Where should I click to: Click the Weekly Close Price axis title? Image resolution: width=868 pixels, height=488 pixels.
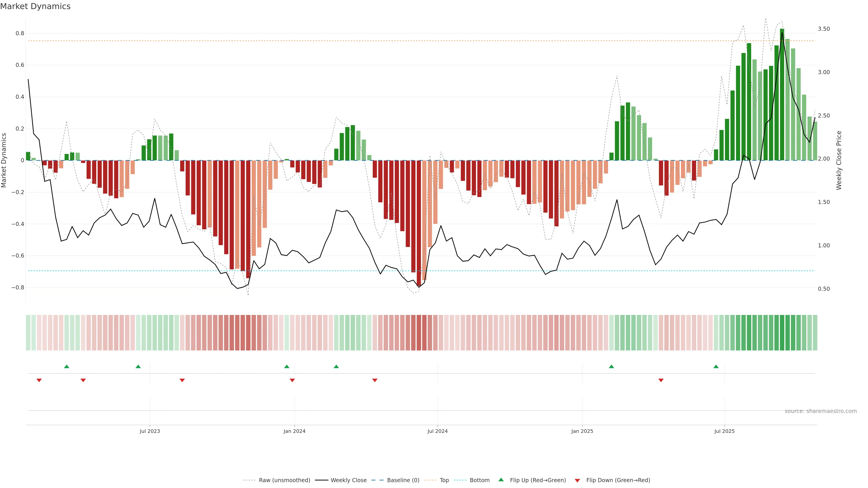[839, 160]
